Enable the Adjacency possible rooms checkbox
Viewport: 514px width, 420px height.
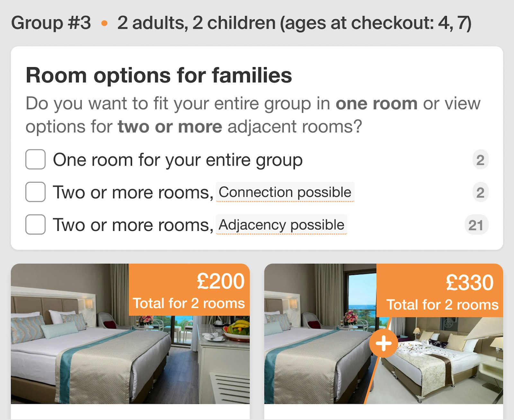click(35, 224)
